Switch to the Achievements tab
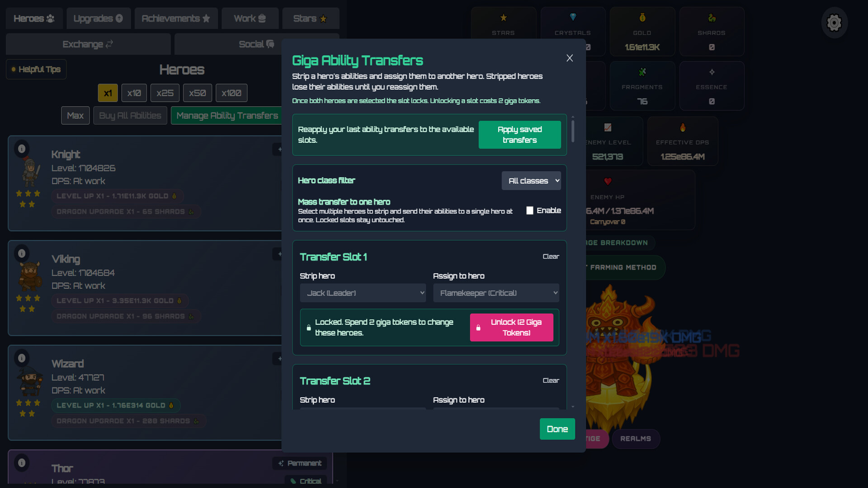Image resolution: width=868 pixels, height=488 pixels. (176, 18)
